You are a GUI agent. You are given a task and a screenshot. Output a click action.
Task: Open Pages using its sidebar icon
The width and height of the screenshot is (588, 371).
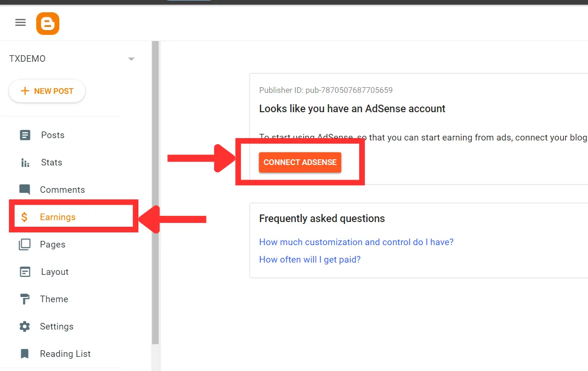(24, 244)
